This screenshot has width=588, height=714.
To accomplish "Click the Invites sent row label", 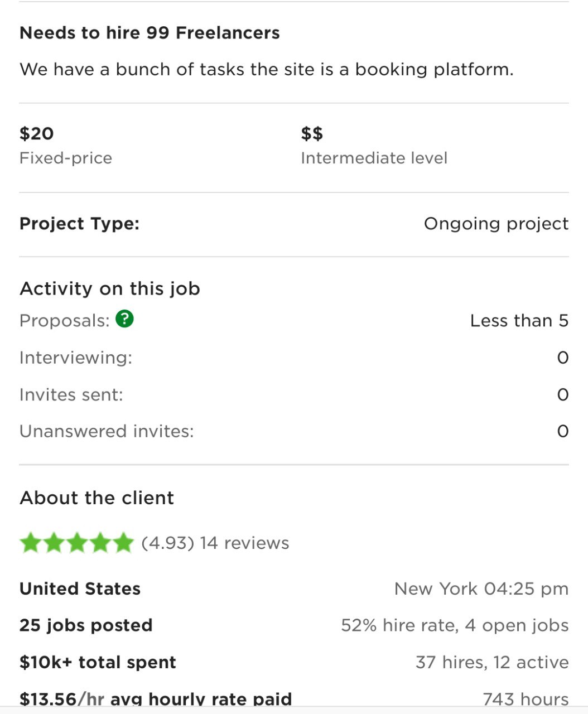I will pos(71,395).
